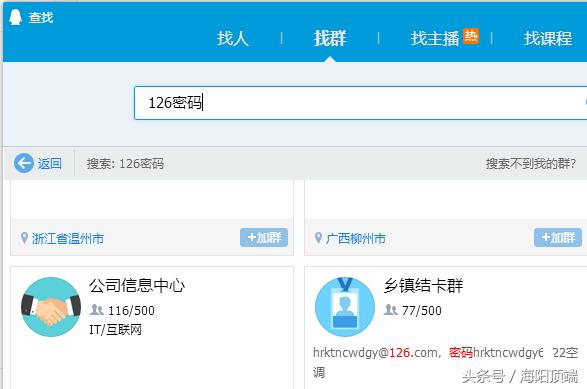Open the 乡镇结卡群 ID badge avatar
587x389 pixels.
tap(345, 307)
